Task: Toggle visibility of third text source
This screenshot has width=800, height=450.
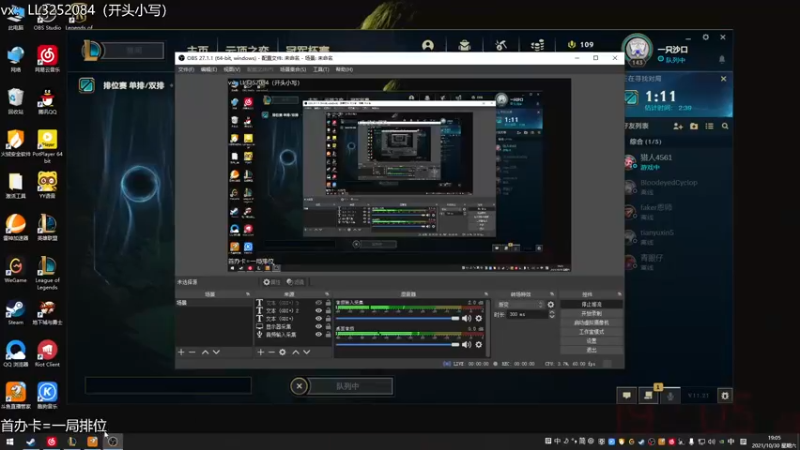Action: tap(318, 318)
